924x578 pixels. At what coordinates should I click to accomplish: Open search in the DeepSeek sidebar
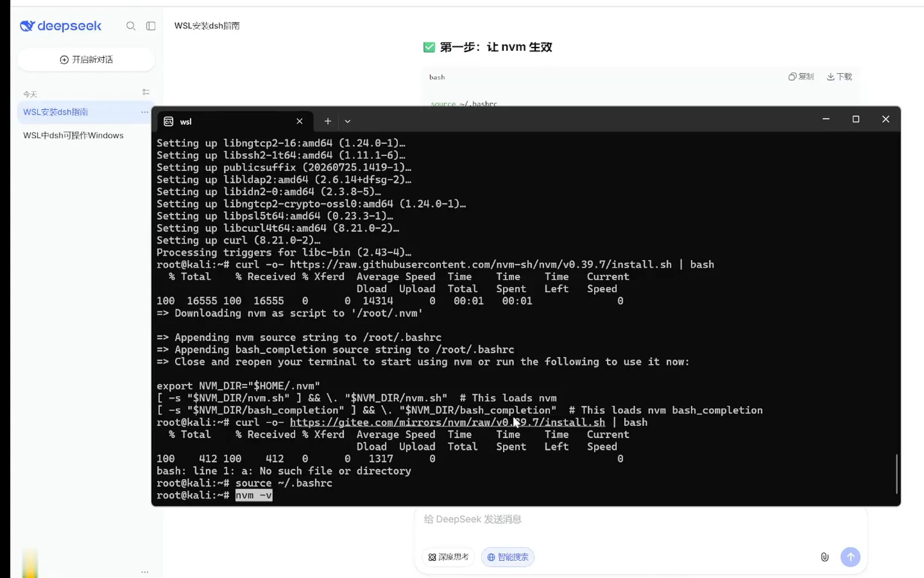[x=131, y=26]
